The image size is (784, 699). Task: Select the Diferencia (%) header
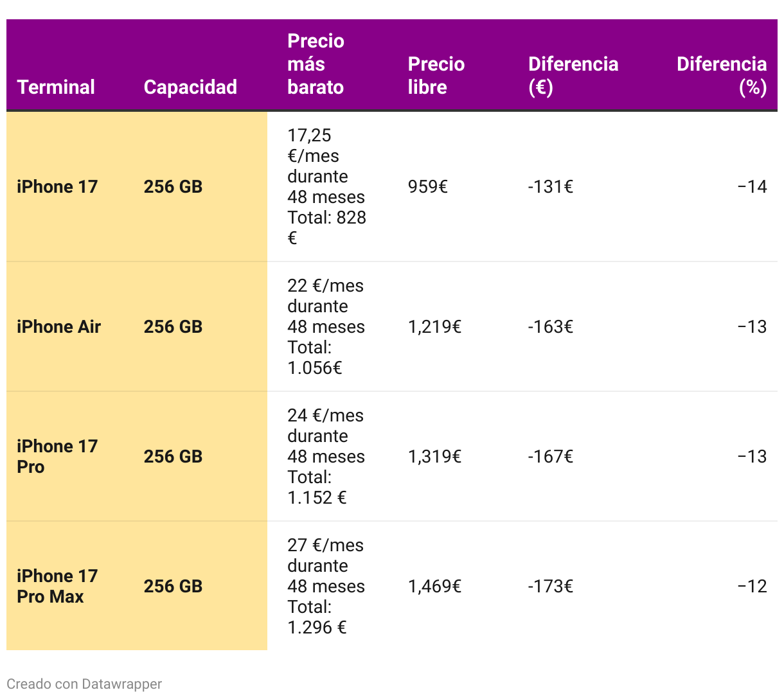722,75
